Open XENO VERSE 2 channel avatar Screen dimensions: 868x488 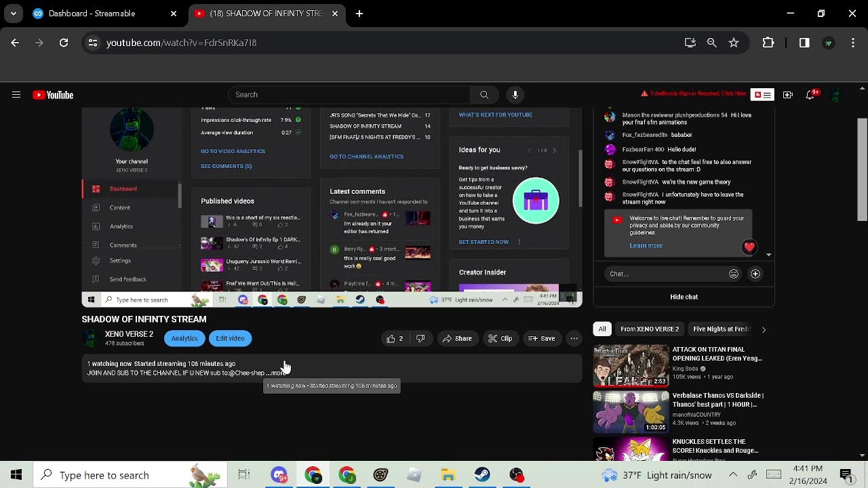pyautogui.click(x=90, y=338)
